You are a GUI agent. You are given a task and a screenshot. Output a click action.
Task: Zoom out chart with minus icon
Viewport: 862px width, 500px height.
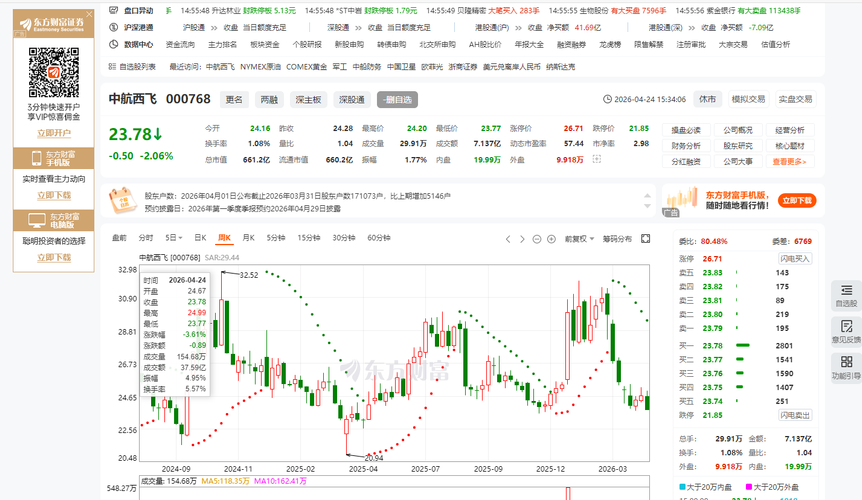(537, 239)
